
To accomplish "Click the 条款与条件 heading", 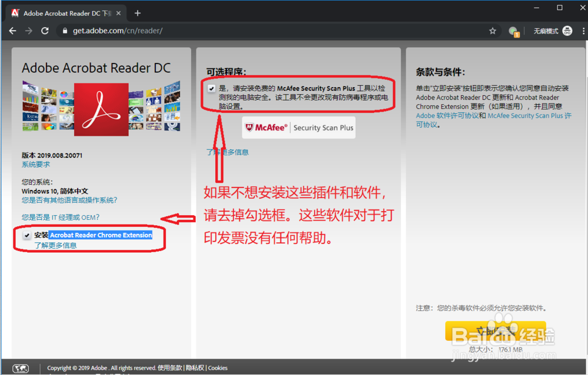I will pyautogui.click(x=440, y=72).
